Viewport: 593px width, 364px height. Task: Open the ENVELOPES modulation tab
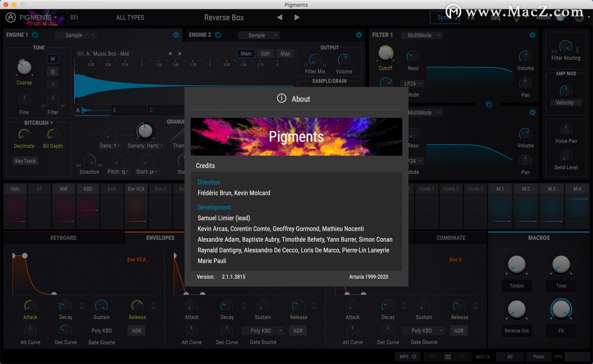click(161, 238)
